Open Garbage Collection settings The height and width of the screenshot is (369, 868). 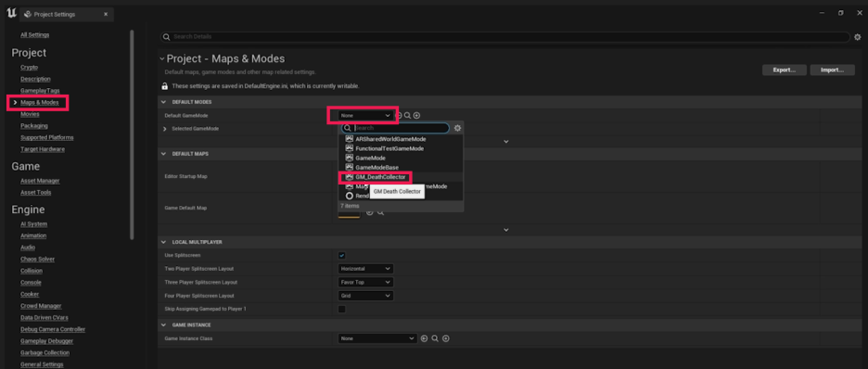[x=45, y=352]
